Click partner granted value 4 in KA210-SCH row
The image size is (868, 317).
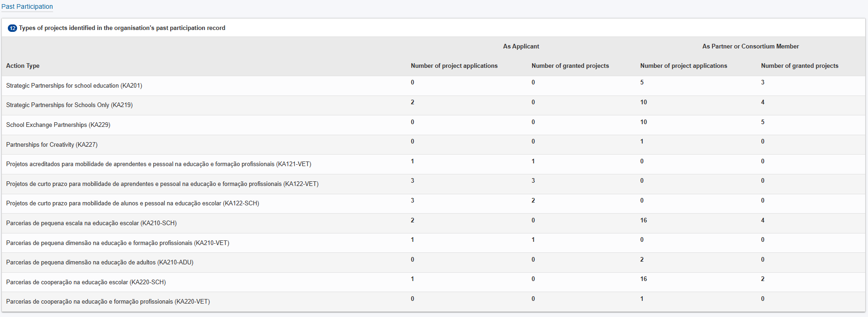[x=763, y=221]
